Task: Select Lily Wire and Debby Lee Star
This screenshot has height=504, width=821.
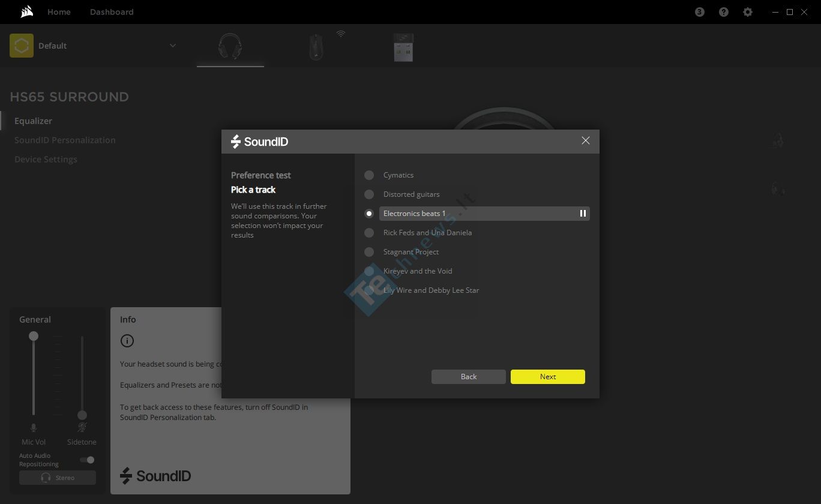Action: coord(369,290)
